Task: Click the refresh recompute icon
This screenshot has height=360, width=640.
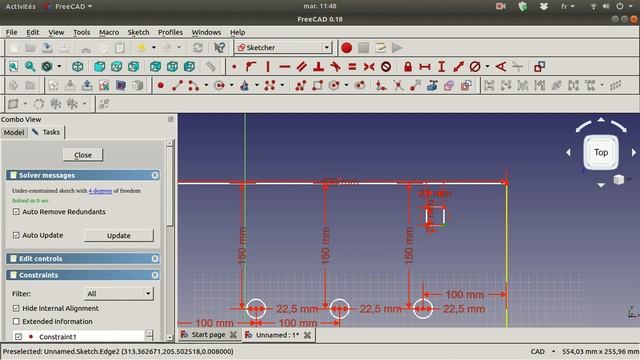Action: [x=198, y=48]
